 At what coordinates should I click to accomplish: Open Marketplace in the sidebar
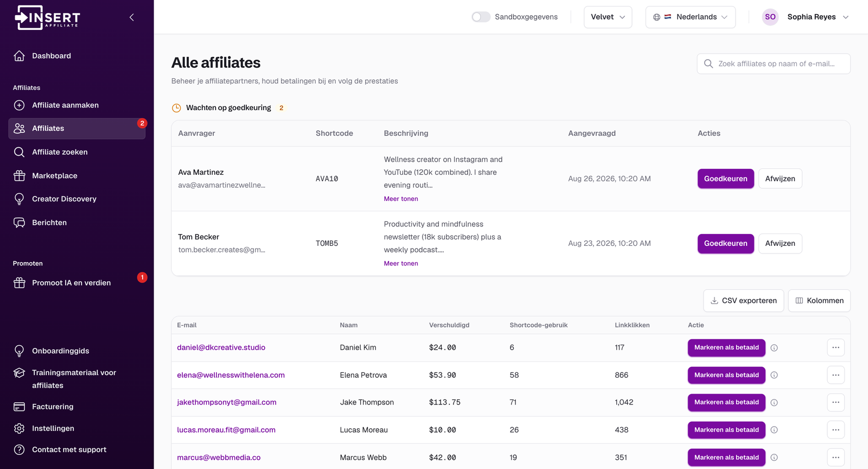77,176
